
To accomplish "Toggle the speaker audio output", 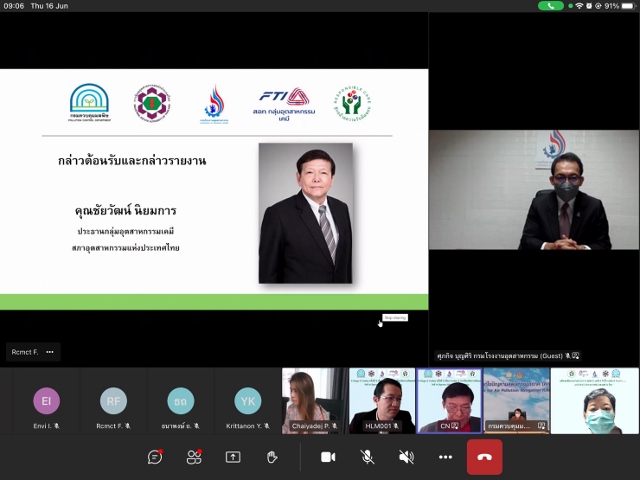I will [406, 457].
